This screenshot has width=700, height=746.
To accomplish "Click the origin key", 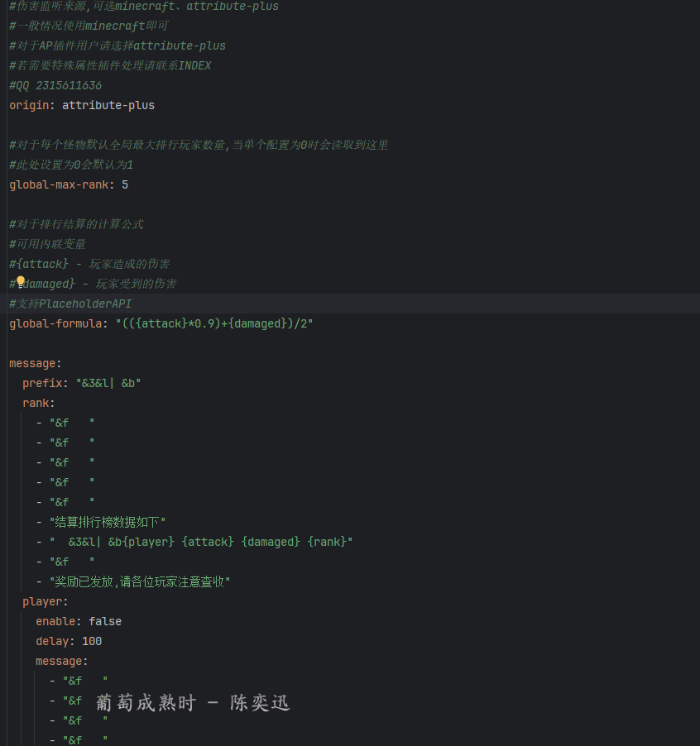I will point(29,105).
